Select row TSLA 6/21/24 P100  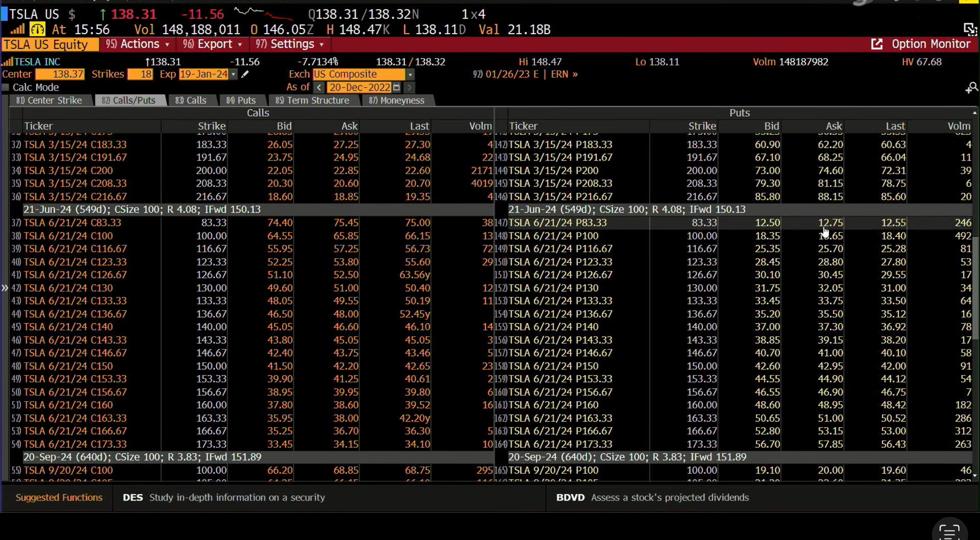pos(733,236)
